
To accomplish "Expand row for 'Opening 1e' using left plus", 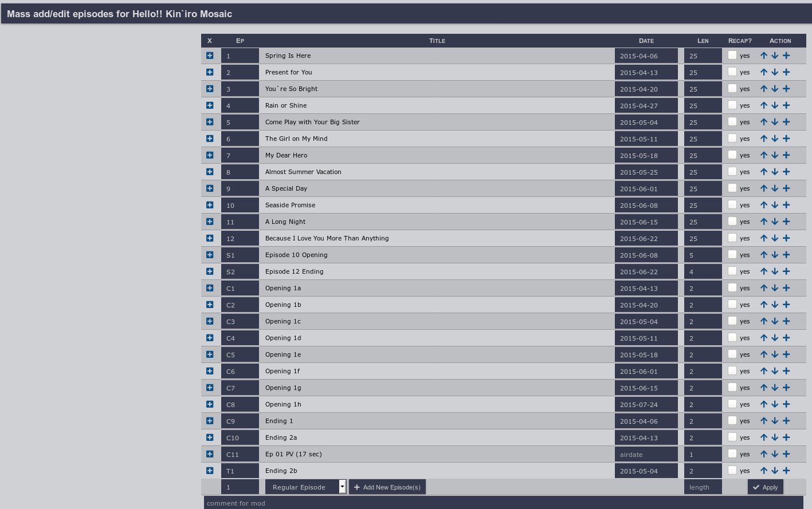I will click(x=210, y=354).
